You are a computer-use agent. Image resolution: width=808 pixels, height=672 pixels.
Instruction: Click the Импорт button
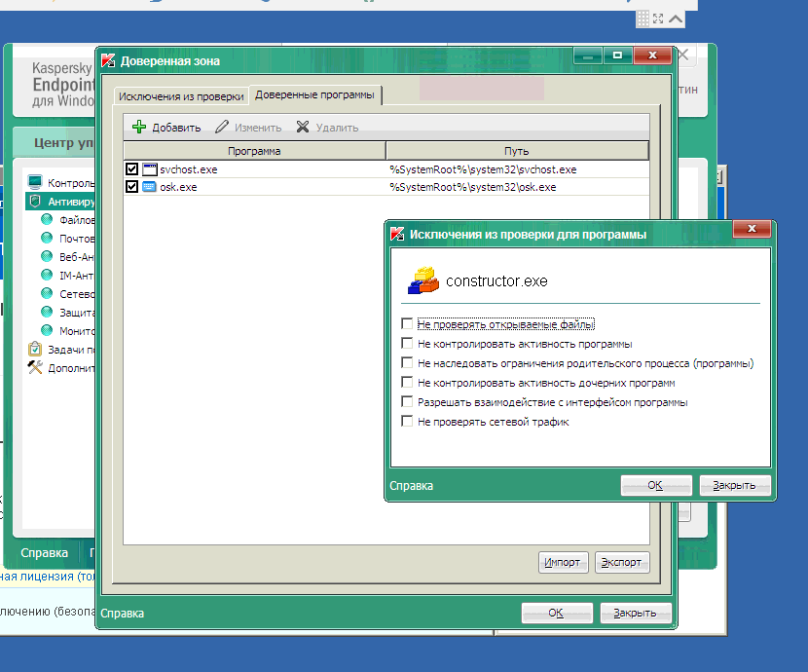(x=563, y=562)
